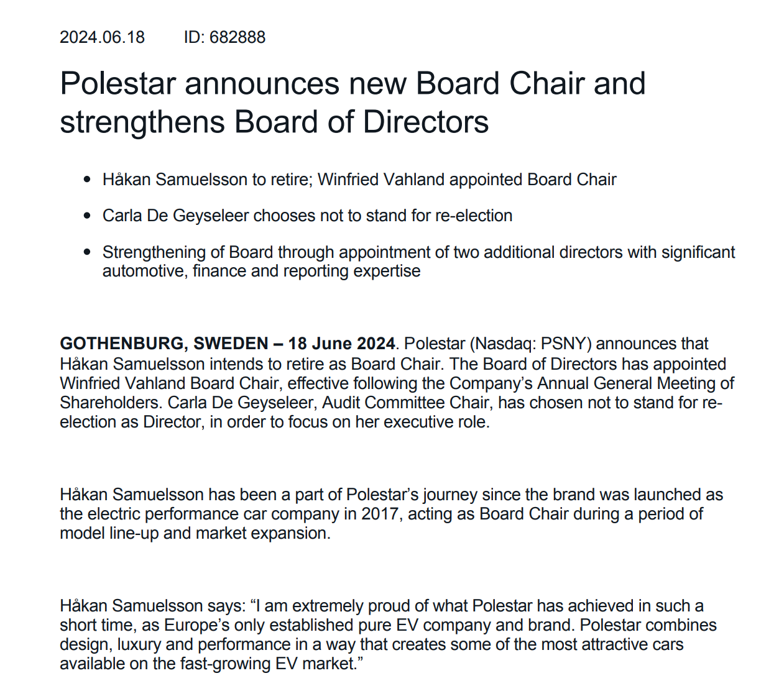Click the year "2017" in the second paragraph
Image resolution: width=784 pixels, height=686 pixels.
coord(379,514)
